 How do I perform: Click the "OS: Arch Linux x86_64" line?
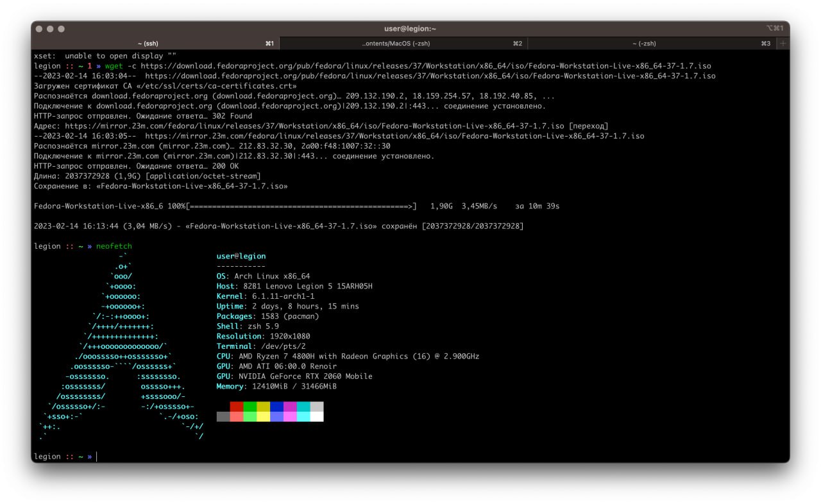tap(264, 276)
